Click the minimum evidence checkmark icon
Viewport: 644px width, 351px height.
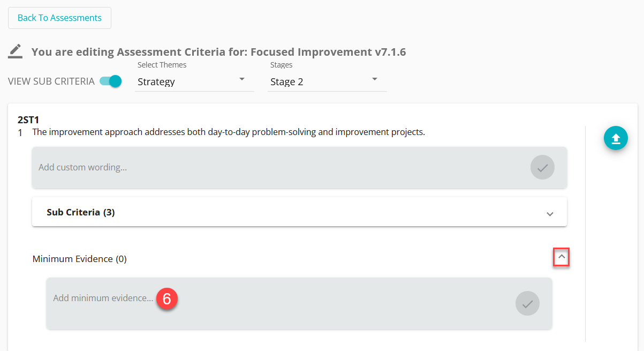point(527,303)
